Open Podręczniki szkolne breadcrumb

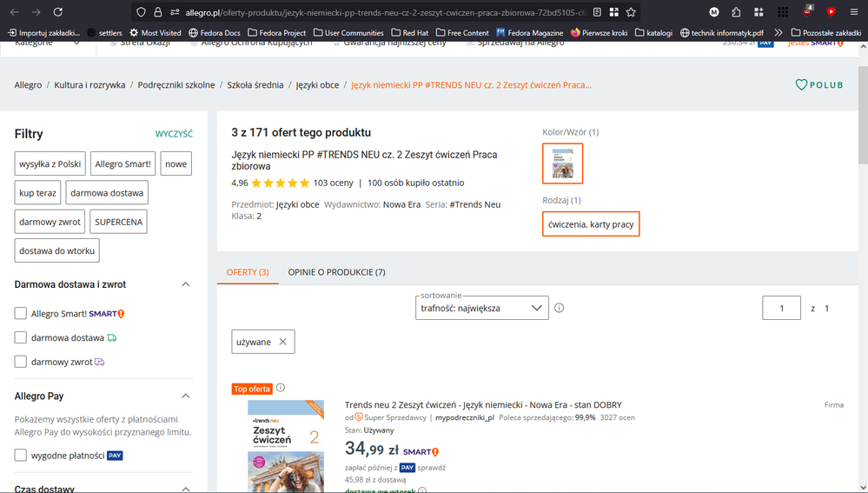coord(176,84)
